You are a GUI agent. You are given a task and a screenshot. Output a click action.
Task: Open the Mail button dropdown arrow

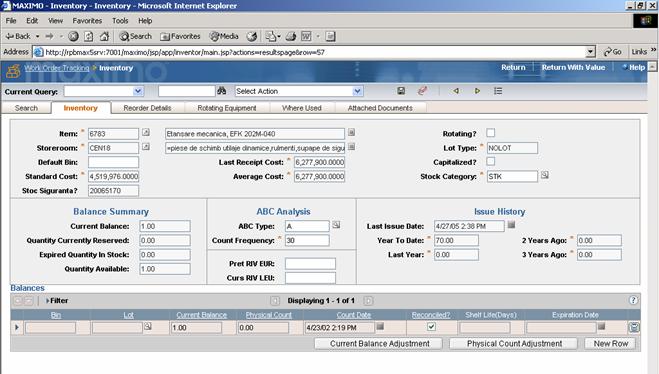coord(279,37)
